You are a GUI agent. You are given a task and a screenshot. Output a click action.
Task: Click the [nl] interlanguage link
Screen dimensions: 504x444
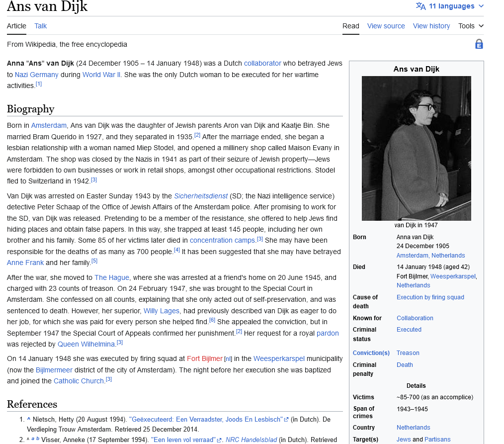[x=228, y=359]
